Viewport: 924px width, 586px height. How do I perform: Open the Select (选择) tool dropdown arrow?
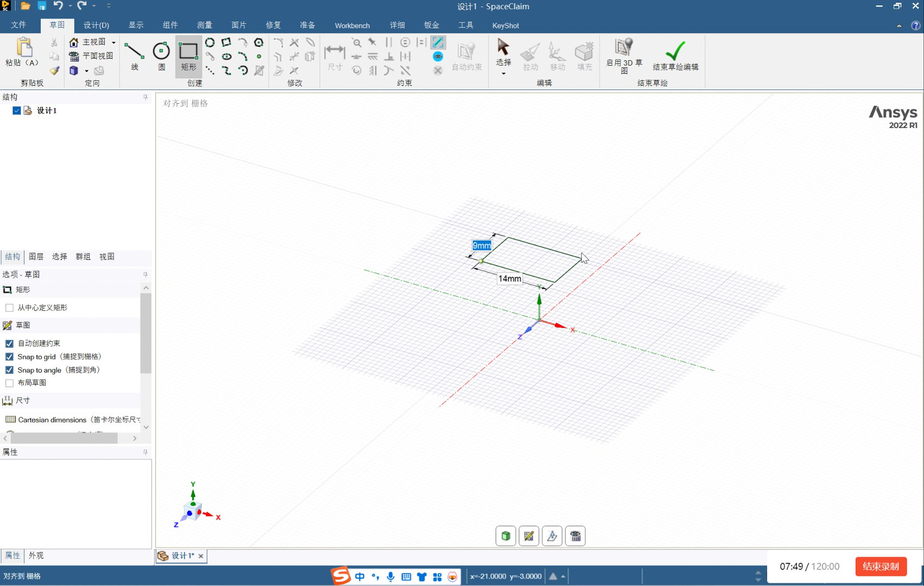tap(503, 74)
